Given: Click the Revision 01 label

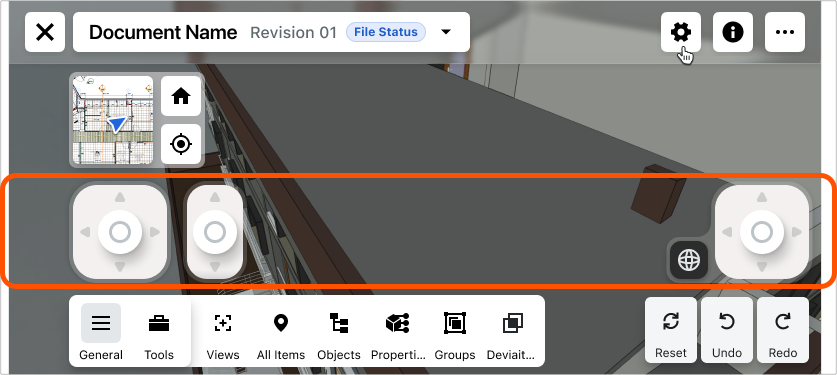Looking at the screenshot, I should (x=294, y=33).
